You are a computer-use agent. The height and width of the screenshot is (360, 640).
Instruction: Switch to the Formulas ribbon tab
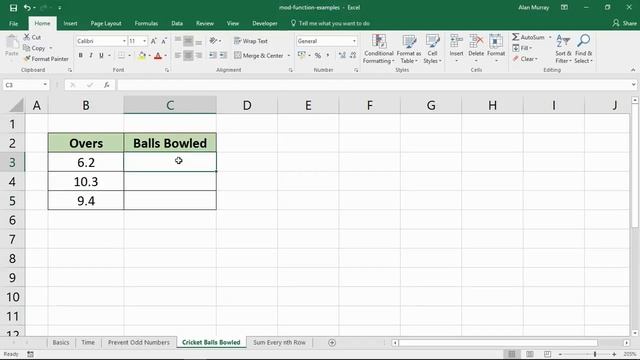146,23
